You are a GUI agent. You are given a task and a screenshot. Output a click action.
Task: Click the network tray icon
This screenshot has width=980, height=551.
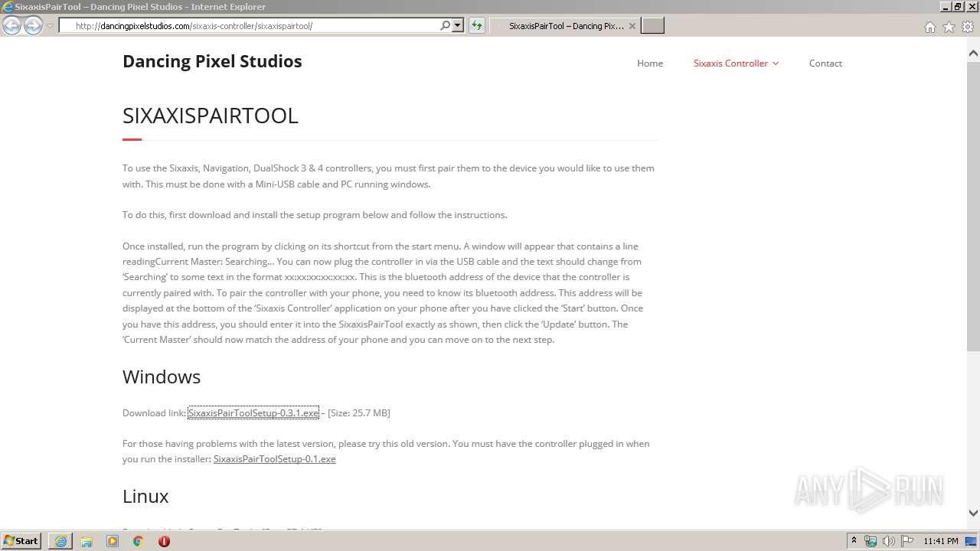click(x=871, y=541)
